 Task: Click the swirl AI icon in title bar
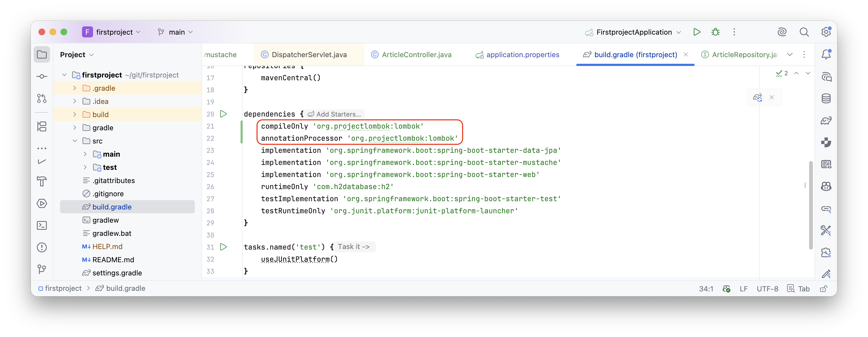point(782,32)
